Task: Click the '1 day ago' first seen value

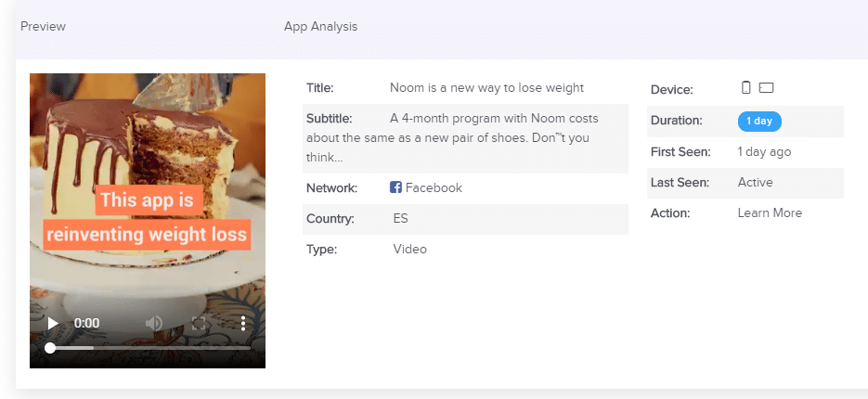Action: (764, 151)
